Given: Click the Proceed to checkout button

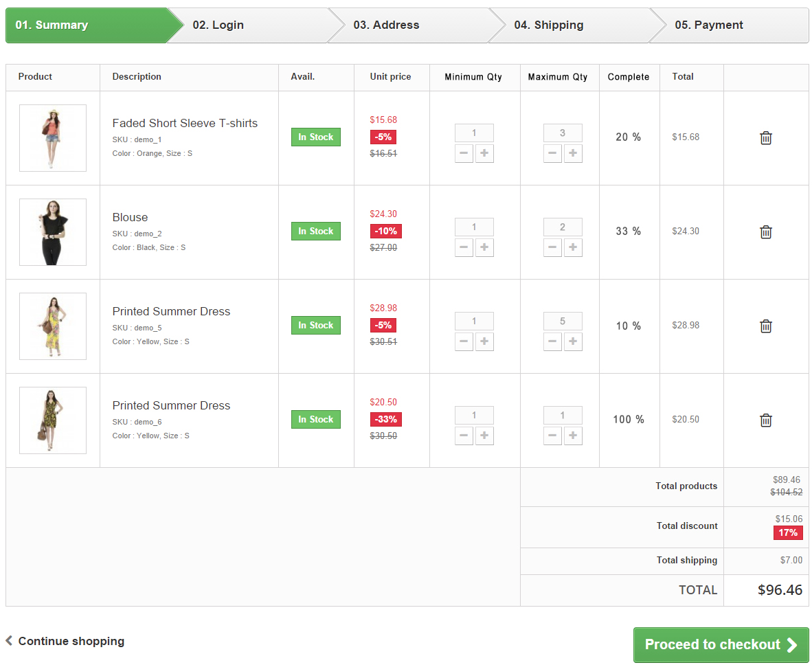Looking at the screenshot, I should tap(721, 644).
